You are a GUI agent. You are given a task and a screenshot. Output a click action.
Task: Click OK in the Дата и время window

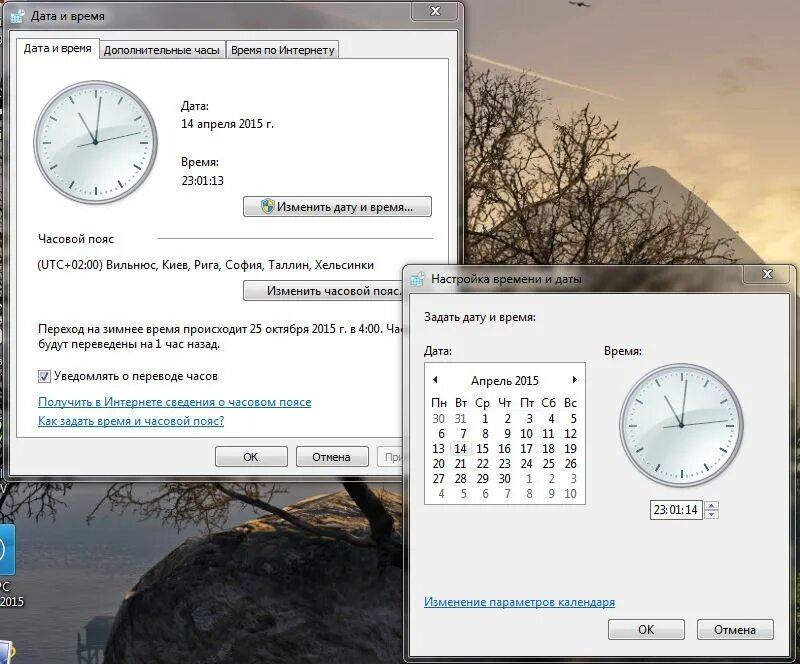[x=251, y=457]
